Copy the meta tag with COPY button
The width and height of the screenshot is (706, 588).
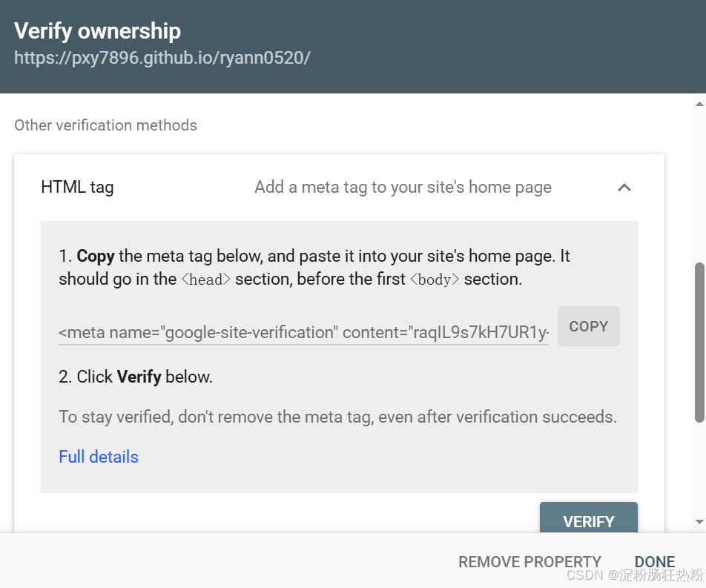coord(589,326)
